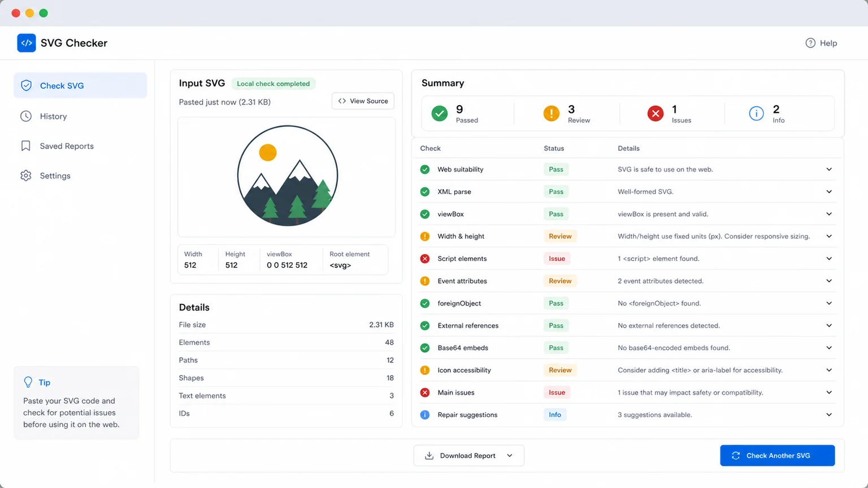Click the mountain SVG preview image
Viewport: 868px width, 488px height.
(288, 176)
